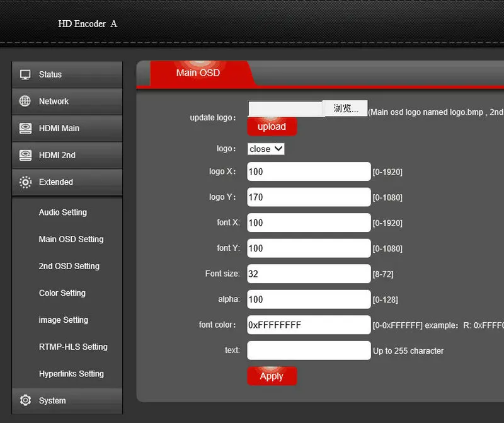Go to Hyperlinks Setting

71,374
